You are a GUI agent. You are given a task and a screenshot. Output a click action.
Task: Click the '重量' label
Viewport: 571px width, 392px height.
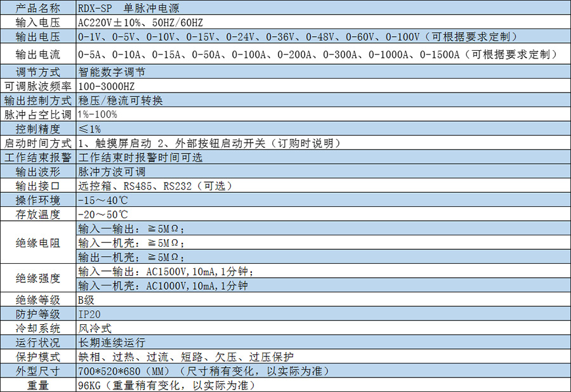[38, 385]
